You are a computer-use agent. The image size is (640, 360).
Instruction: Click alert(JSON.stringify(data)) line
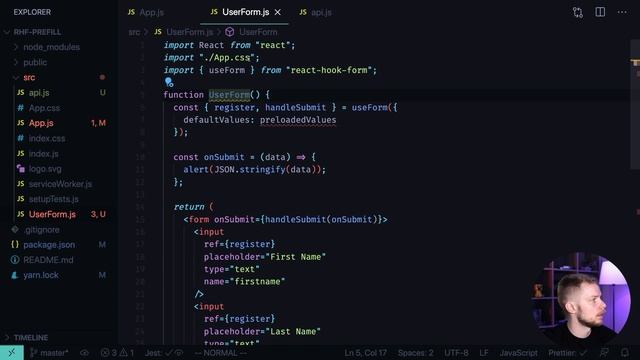(x=254, y=169)
